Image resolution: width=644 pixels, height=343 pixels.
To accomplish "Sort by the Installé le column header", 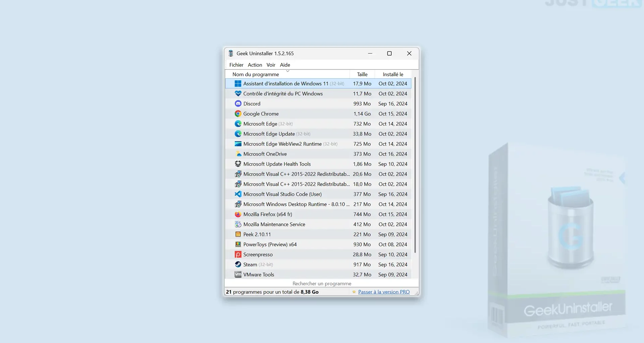I will [x=393, y=74].
